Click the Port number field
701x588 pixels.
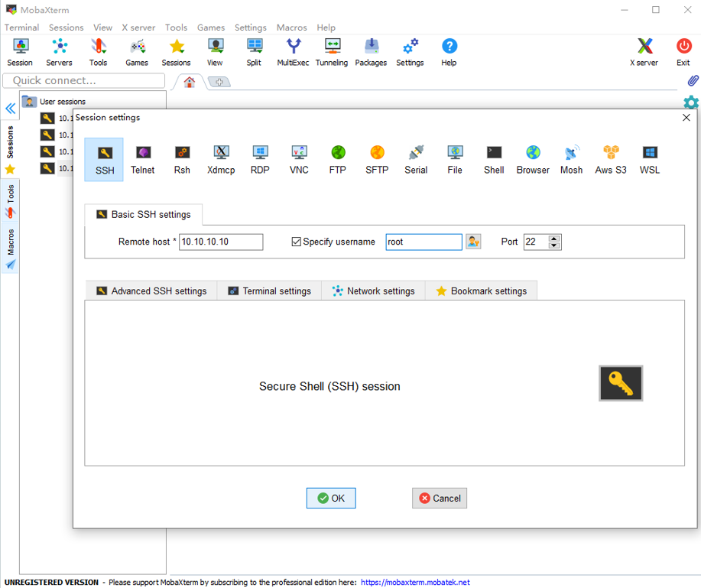[537, 242]
